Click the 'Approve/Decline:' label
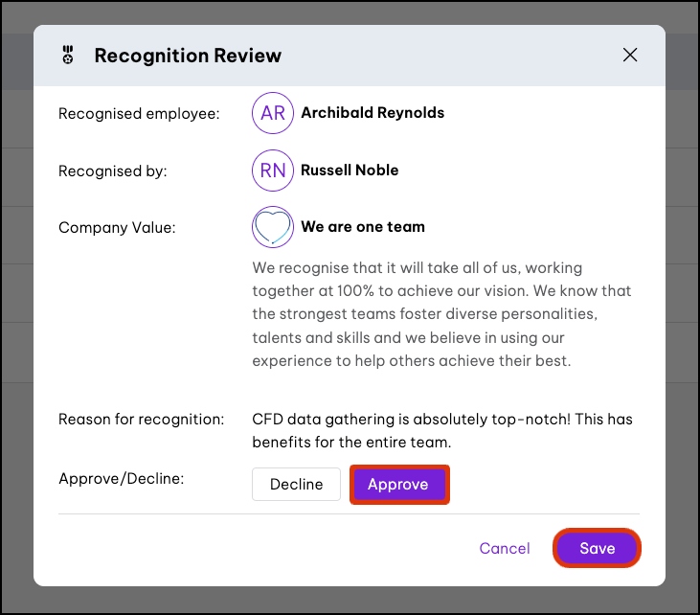 (122, 477)
